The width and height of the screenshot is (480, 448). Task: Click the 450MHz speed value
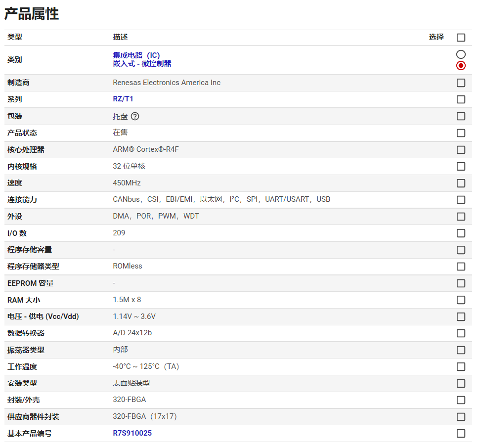tap(127, 183)
